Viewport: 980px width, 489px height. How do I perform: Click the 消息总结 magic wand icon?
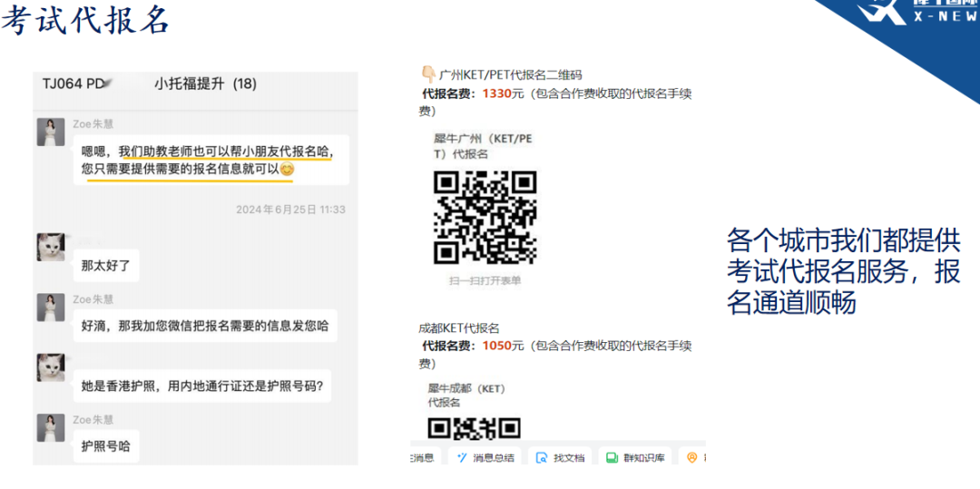pyautogui.click(x=463, y=458)
